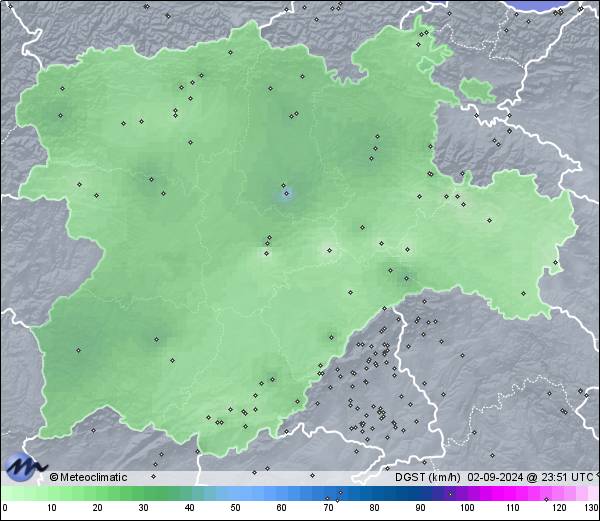Click the '120' scale label

pos(559,508)
